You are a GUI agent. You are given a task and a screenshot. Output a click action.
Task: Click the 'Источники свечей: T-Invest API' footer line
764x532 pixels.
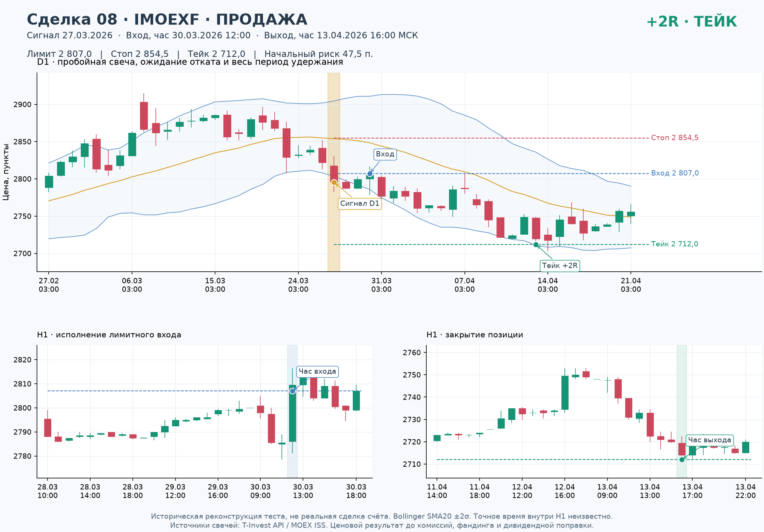tap(382, 525)
